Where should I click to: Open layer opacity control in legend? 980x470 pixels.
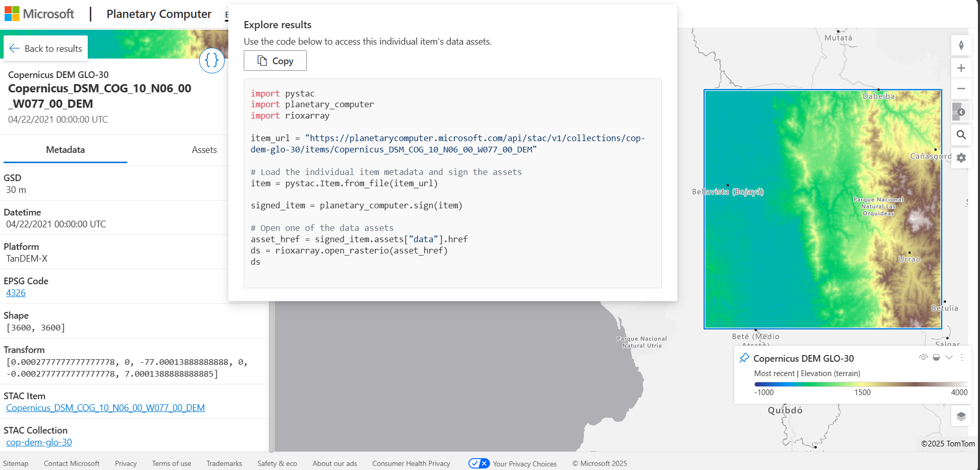pos(936,358)
